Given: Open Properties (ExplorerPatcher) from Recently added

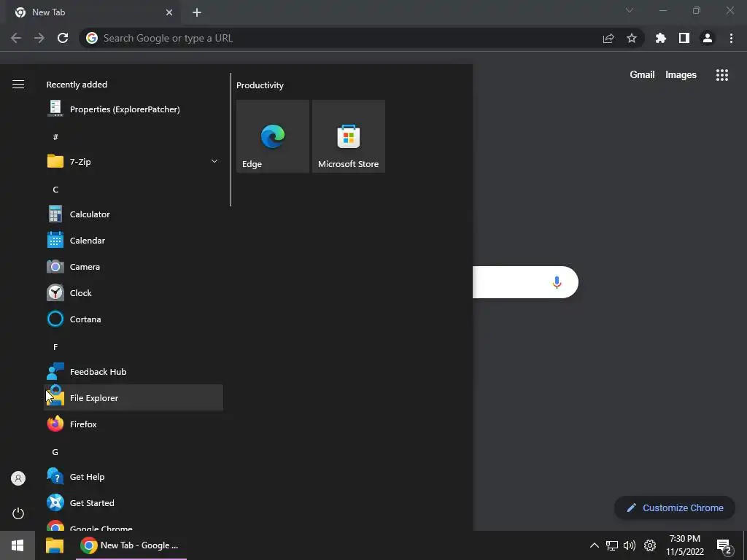Looking at the screenshot, I should 133,109.
